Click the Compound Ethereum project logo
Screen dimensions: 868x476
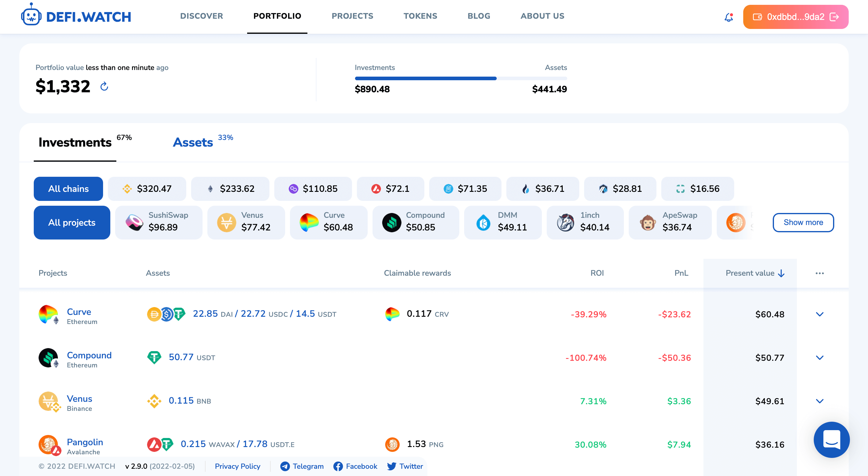pyautogui.click(x=49, y=358)
